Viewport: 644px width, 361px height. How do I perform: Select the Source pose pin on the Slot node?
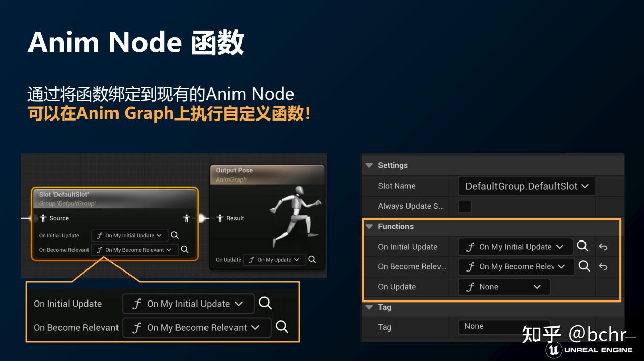(43, 218)
